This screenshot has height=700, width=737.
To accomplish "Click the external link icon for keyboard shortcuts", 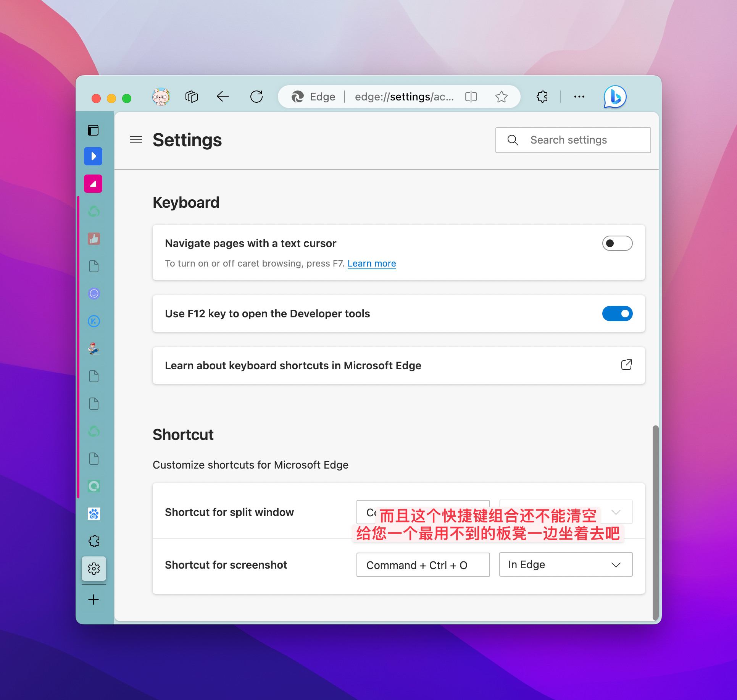I will tap(626, 365).
